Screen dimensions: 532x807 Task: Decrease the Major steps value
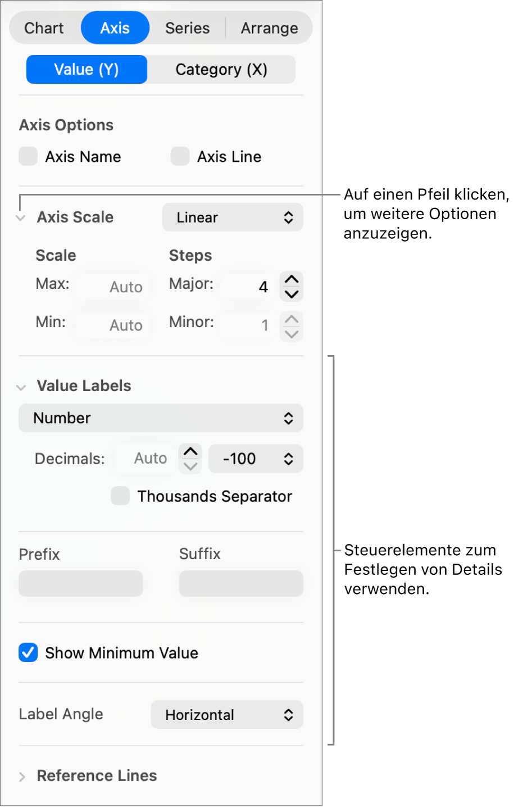coord(292,294)
